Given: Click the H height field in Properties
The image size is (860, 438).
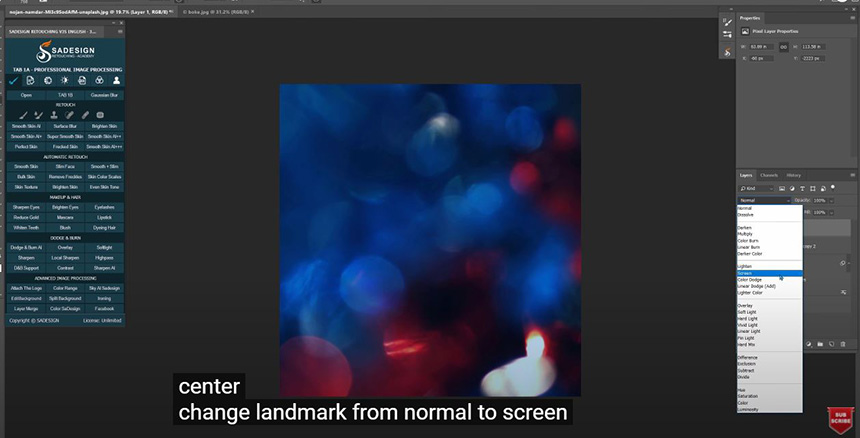Looking at the screenshot, I should 812,47.
